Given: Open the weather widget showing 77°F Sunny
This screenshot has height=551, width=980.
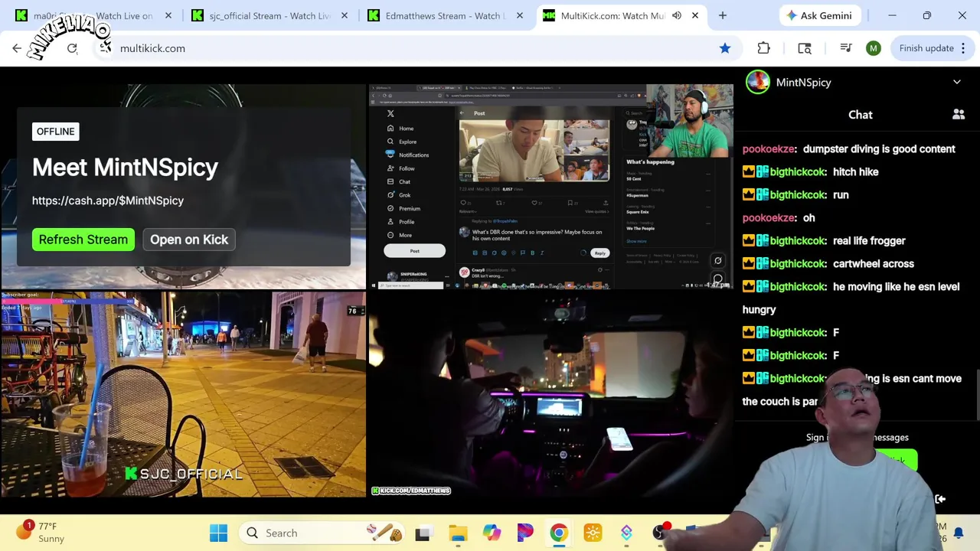Looking at the screenshot, I should pos(42,533).
